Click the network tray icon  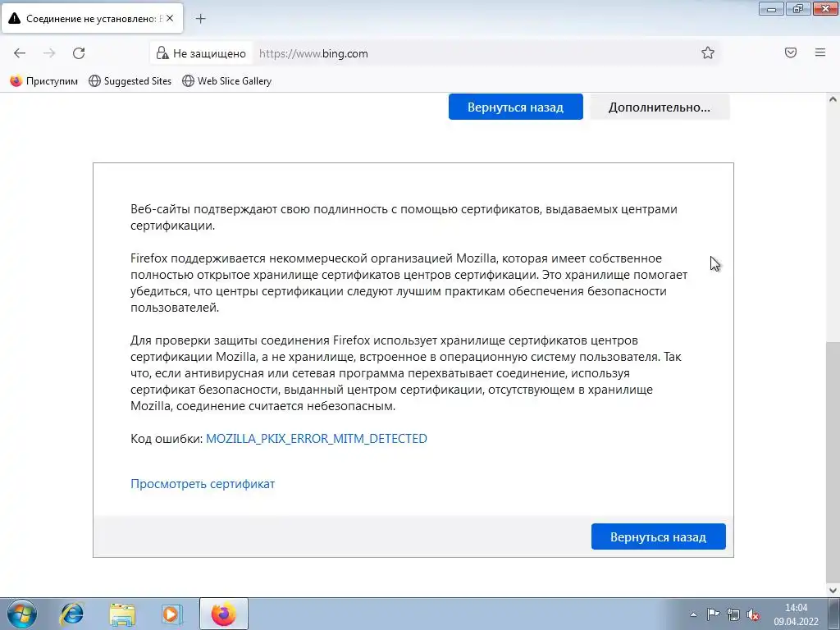[x=733, y=614]
